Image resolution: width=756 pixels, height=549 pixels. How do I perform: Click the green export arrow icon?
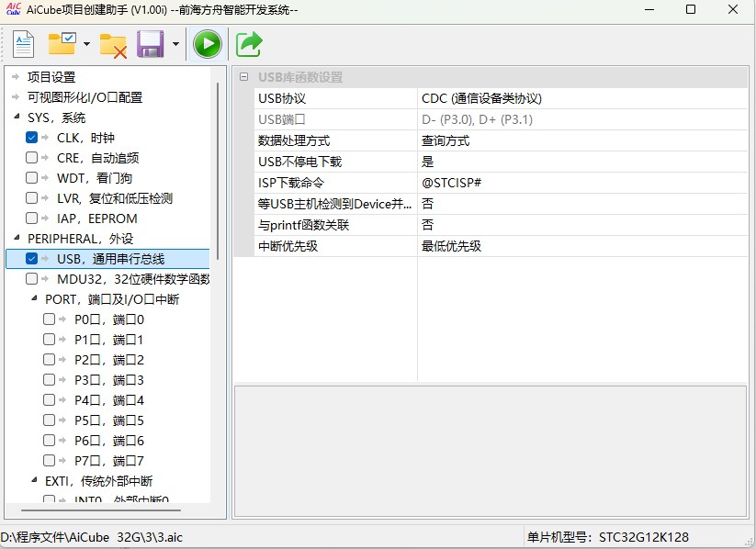click(249, 44)
